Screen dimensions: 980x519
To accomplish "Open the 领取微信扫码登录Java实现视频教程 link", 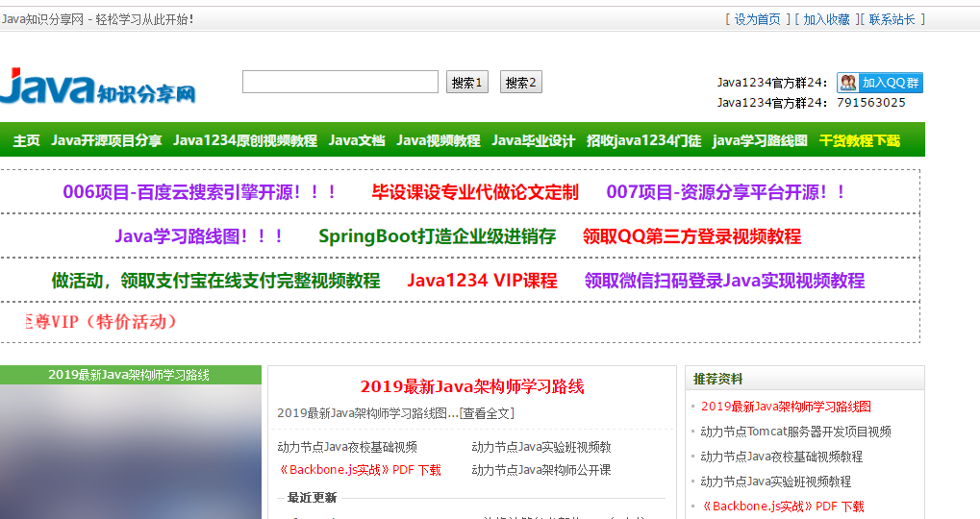I will (x=724, y=281).
